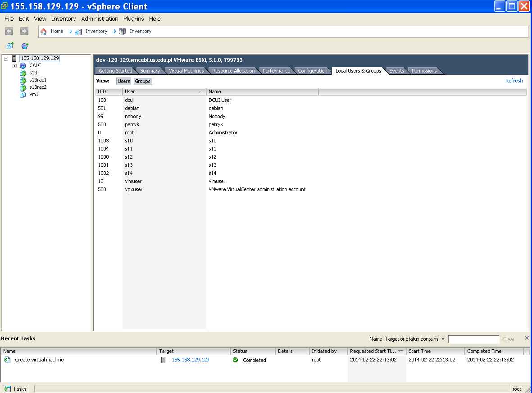Select the Local Users & Groups tab

[x=358, y=71]
